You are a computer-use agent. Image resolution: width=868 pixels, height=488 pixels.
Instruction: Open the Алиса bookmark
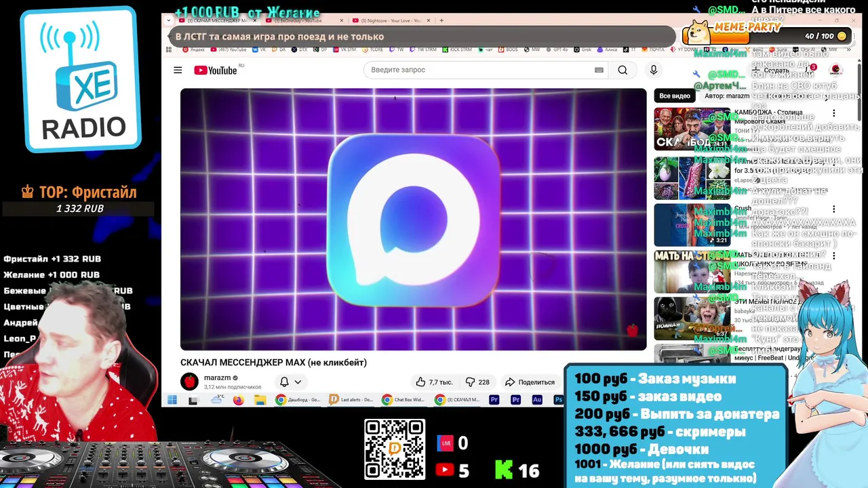606,49
